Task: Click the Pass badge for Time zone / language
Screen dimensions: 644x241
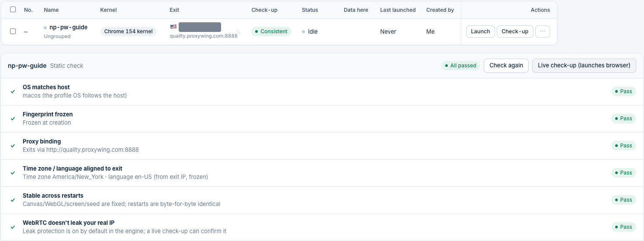Action: [623, 173]
